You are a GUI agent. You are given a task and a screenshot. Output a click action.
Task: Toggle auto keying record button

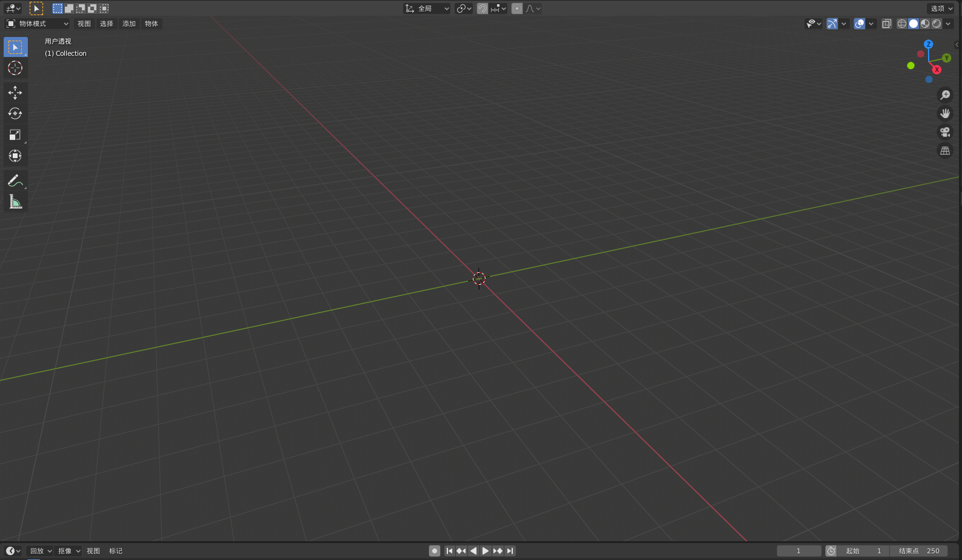435,551
